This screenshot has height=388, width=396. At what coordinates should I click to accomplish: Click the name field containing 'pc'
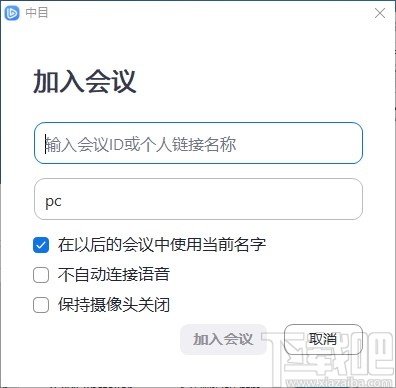click(198, 199)
